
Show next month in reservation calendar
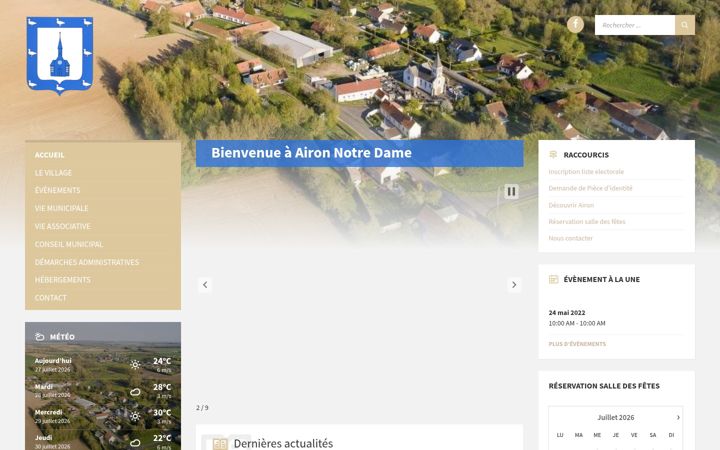pyautogui.click(x=678, y=417)
